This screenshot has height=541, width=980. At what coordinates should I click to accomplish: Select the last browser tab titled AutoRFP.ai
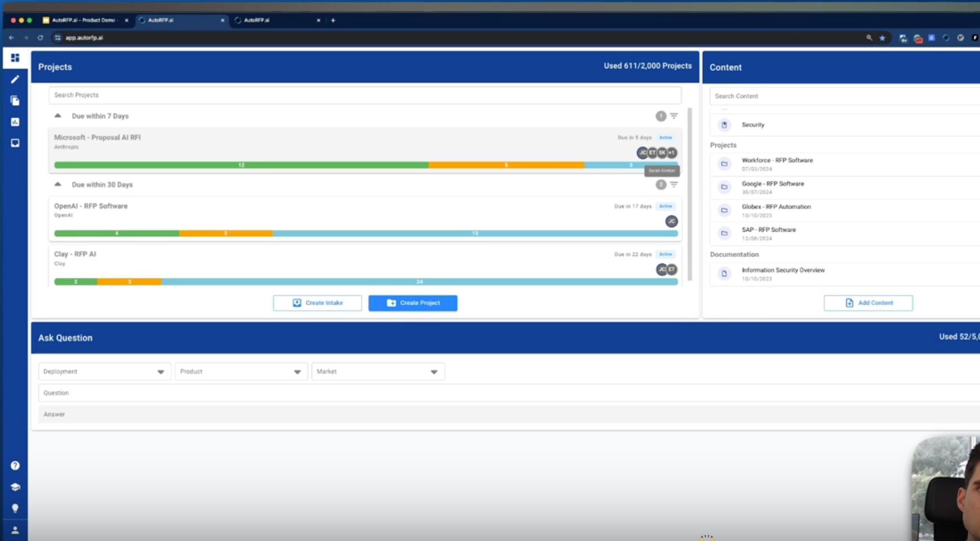[x=278, y=20]
